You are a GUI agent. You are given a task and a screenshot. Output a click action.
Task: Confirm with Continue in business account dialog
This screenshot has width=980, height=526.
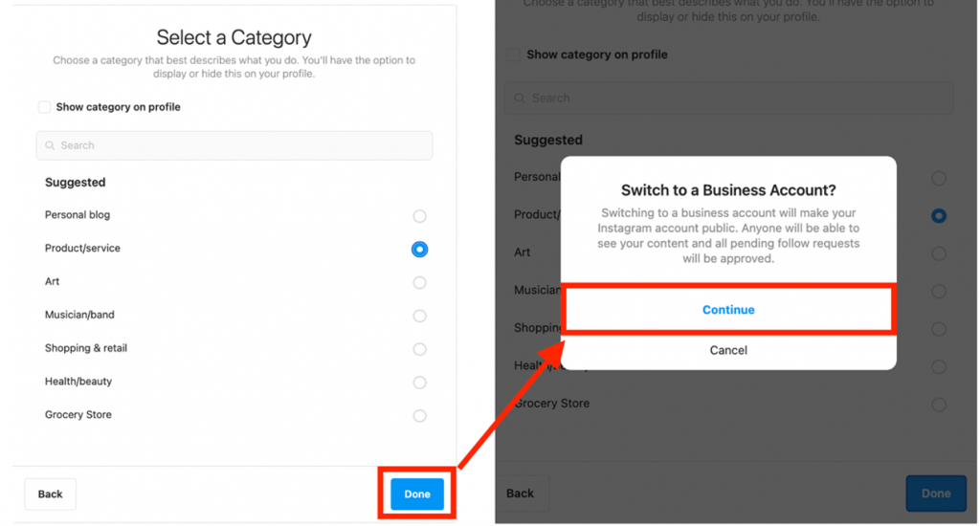coord(728,309)
